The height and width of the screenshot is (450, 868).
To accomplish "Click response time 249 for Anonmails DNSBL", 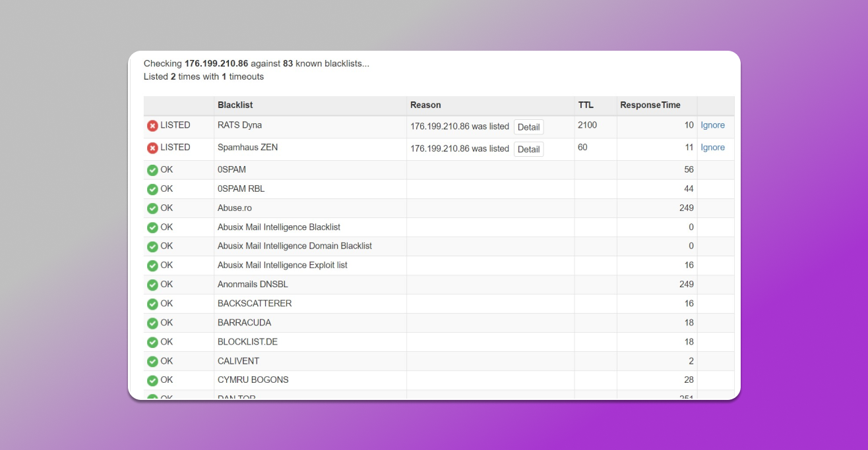I will click(x=686, y=284).
